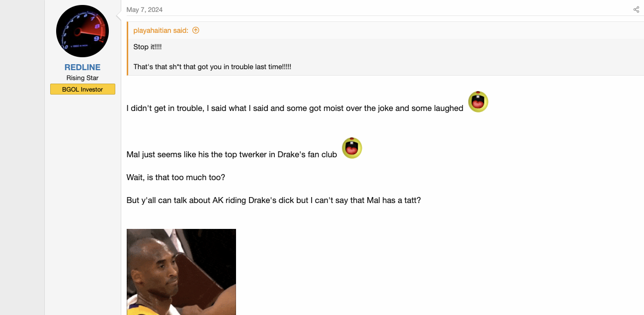644x315 pixels.
Task: Open REDLINE's speedometer avatar
Action: (82, 31)
